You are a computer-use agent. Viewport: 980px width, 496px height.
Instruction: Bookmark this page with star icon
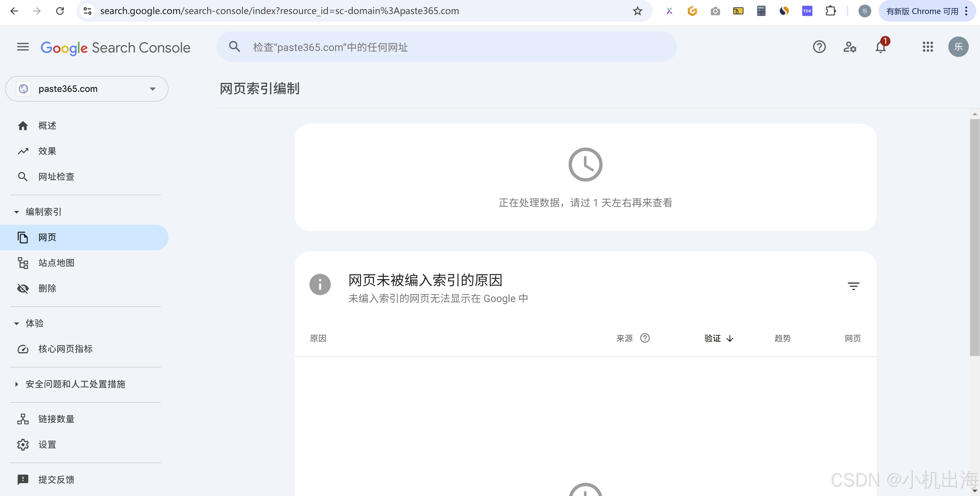pyautogui.click(x=638, y=11)
